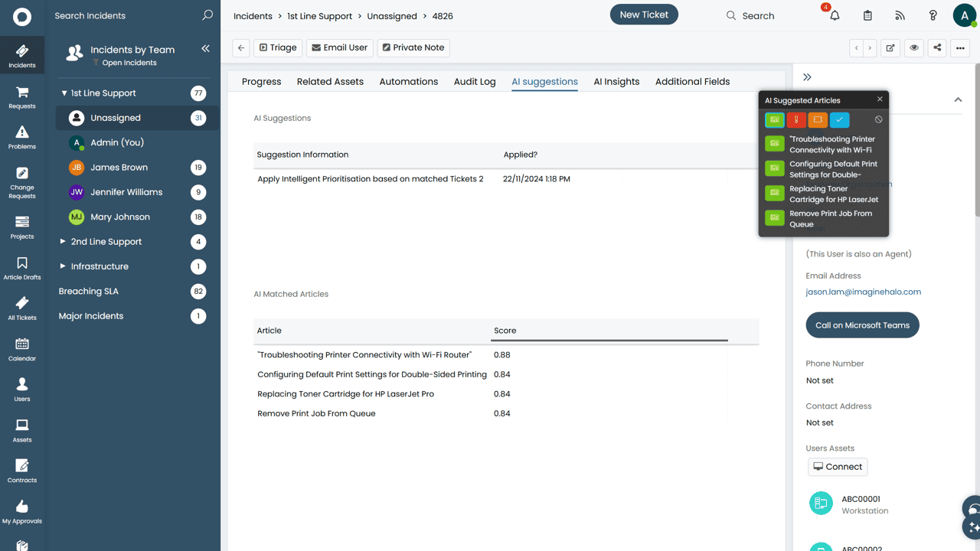Open the jason.lam@imaginehalo.com email link
980x551 pixels.
point(863,292)
